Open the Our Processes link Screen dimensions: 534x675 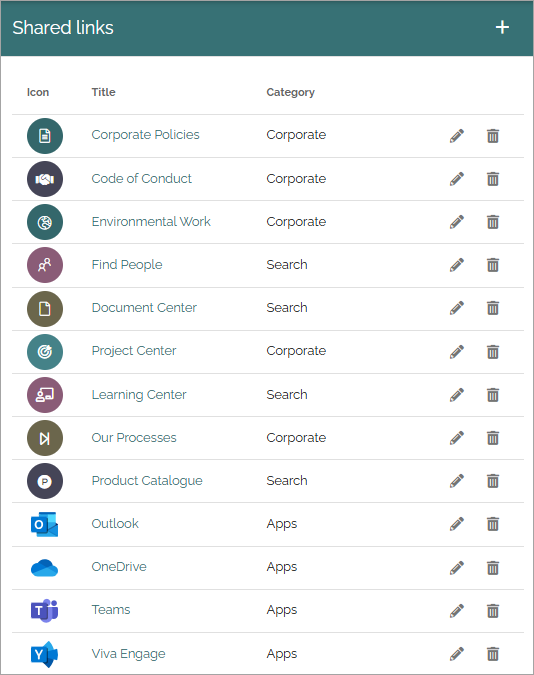[134, 438]
